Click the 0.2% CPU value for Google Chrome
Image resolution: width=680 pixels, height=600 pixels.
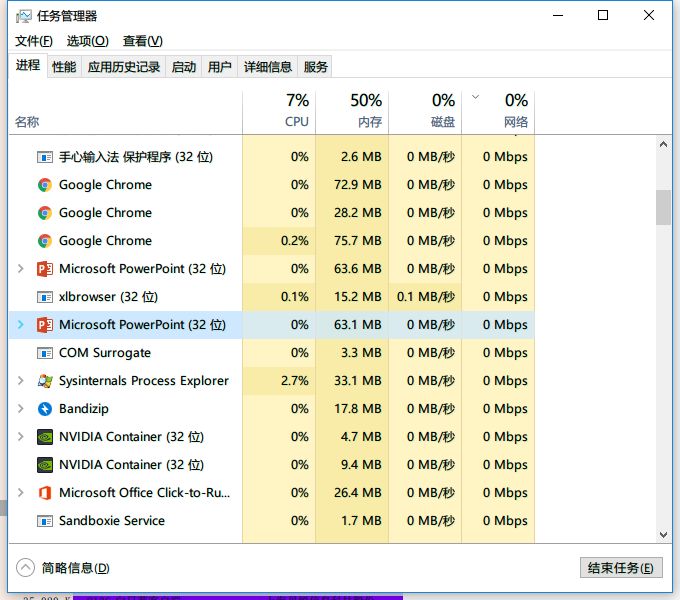point(294,241)
